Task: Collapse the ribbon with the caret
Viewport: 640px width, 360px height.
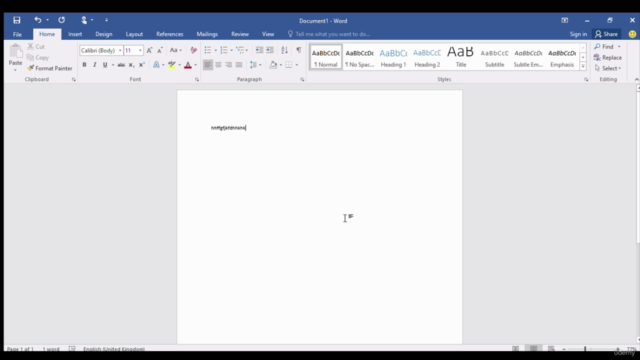Action: 636,79
